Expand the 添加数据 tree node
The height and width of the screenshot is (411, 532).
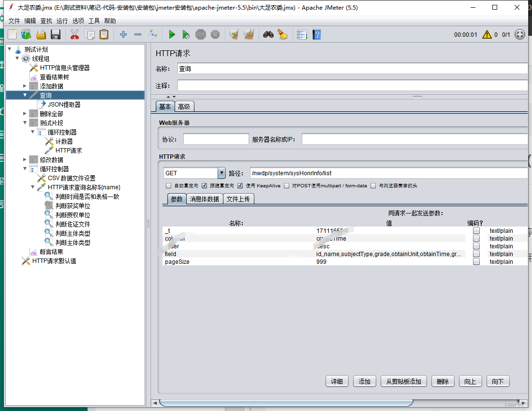click(x=25, y=86)
